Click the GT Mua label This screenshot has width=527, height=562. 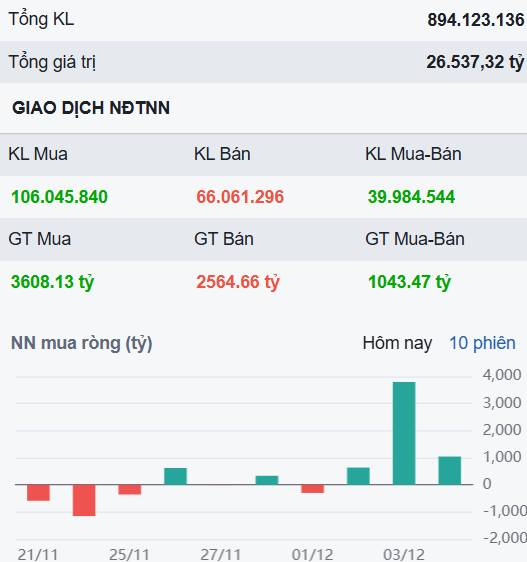(x=40, y=239)
